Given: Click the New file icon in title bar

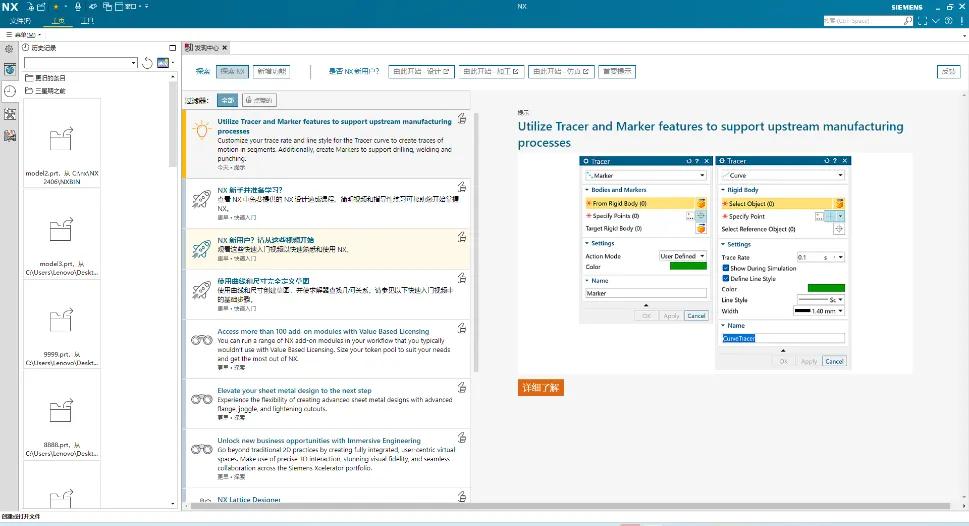Looking at the screenshot, I should pos(31,7).
